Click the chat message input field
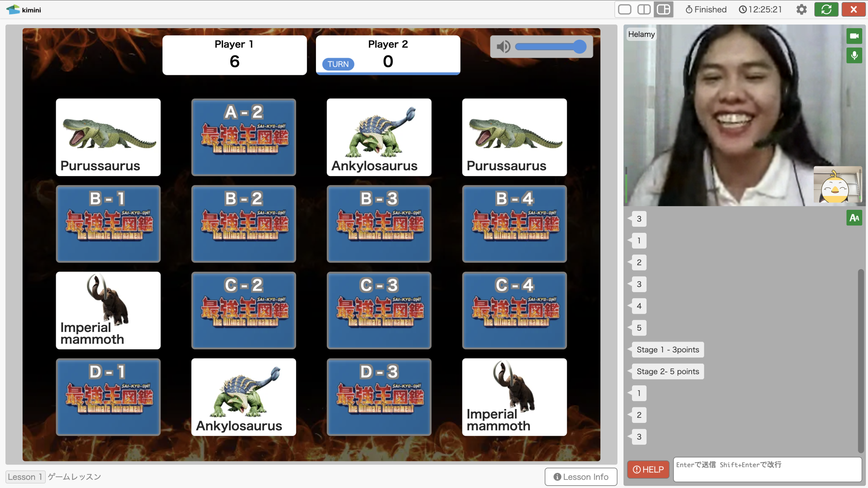Screen dimensions: 868x488 pyautogui.click(x=767, y=469)
